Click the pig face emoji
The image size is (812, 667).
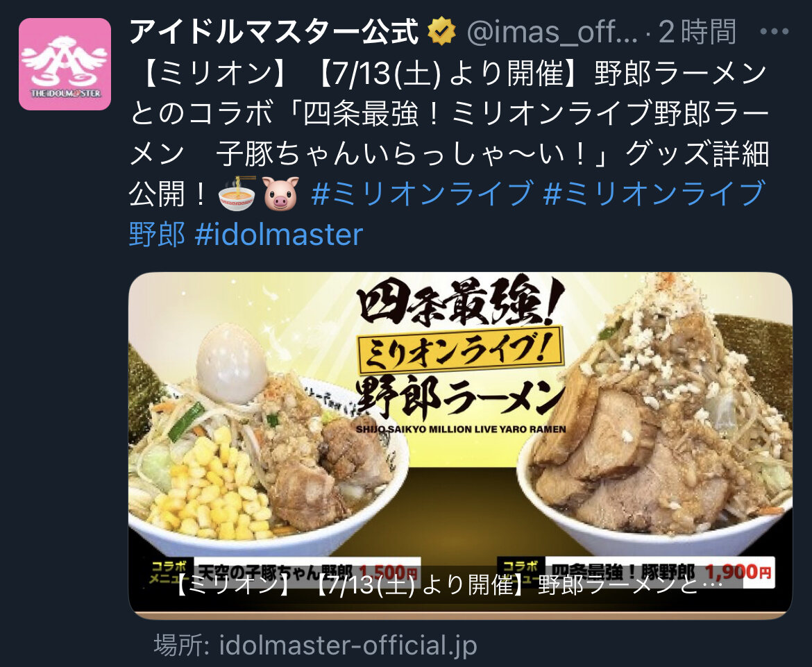pyautogui.click(x=280, y=194)
